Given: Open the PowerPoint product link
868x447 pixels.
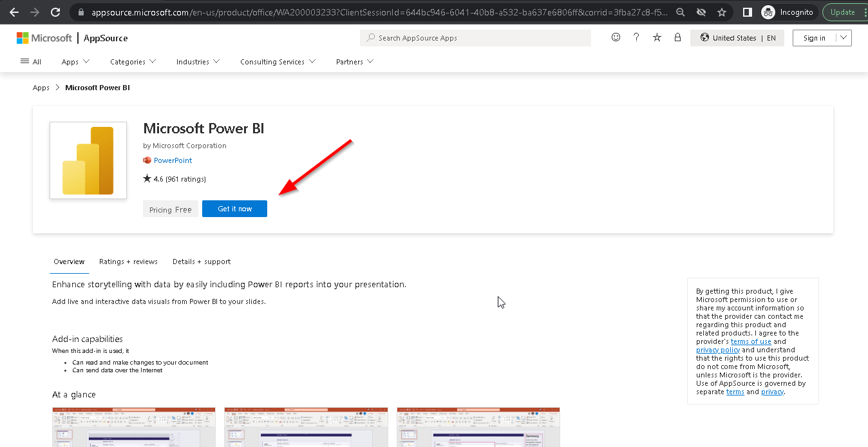Looking at the screenshot, I should point(173,160).
